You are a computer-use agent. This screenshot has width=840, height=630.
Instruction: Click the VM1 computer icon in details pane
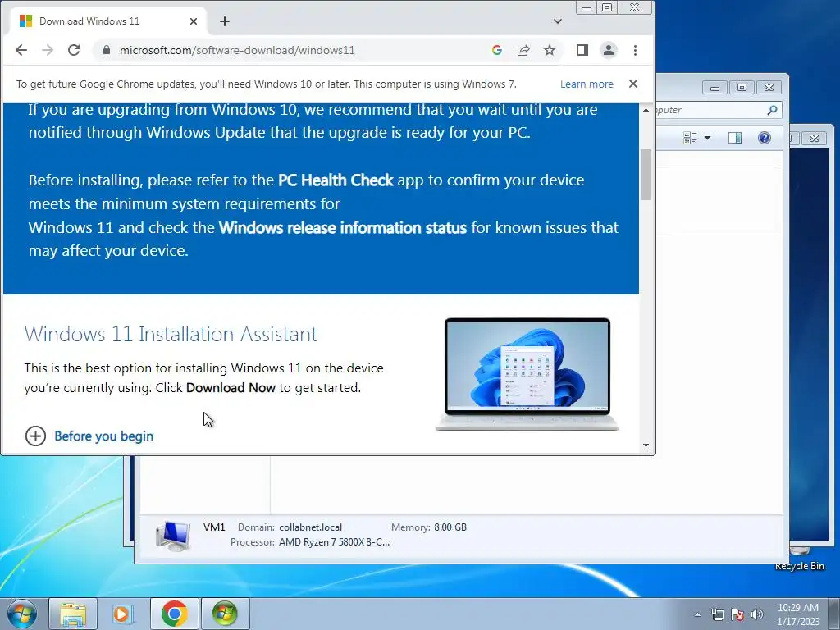click(x=173, y=536)
